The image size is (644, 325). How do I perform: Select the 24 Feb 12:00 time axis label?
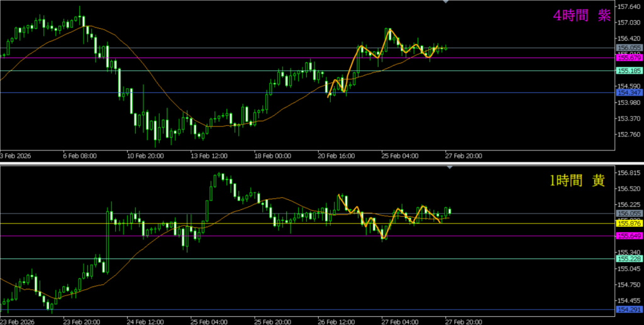click(x=145, y=321)
